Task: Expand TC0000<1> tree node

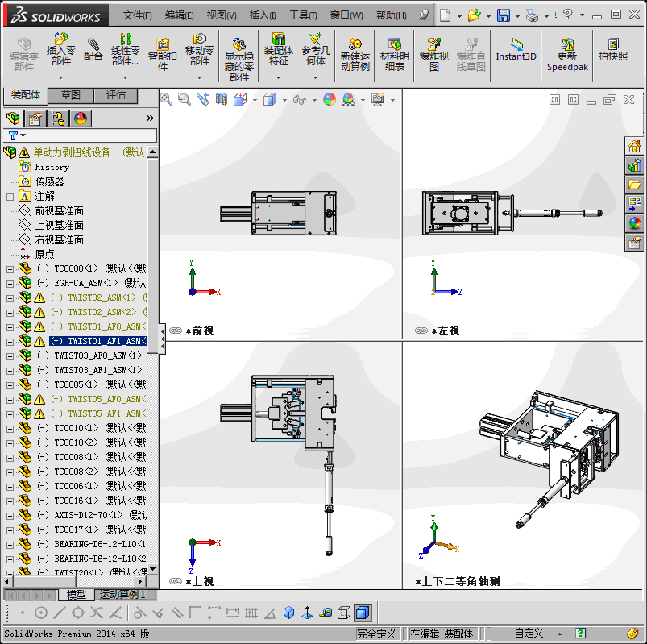Action: click(x=10, y=269)
